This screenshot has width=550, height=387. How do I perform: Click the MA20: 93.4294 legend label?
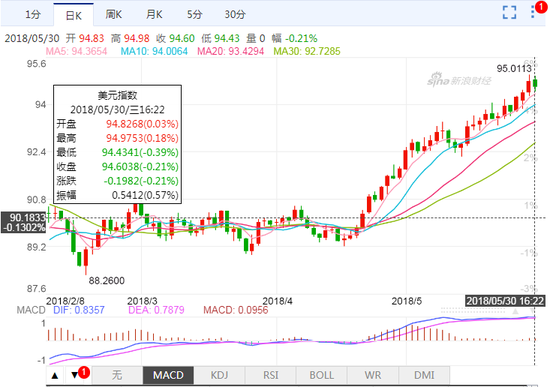(x=230, y=52)
